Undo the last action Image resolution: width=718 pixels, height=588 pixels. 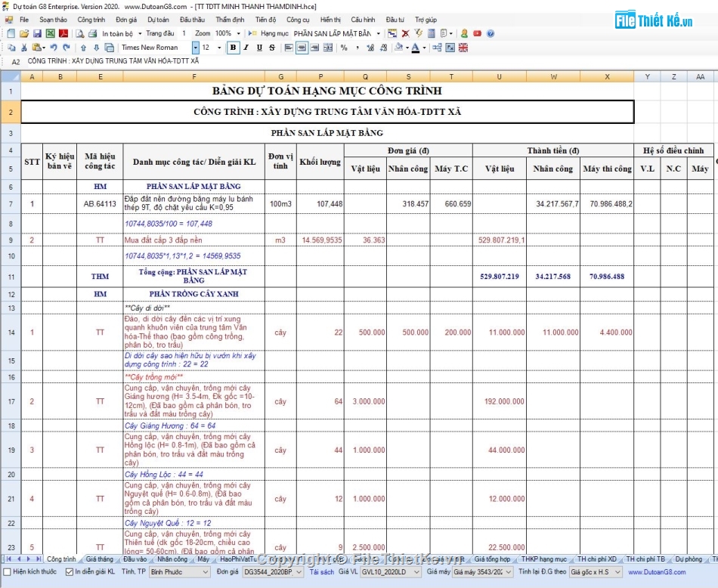pyautogui.click(x=54, y=48)
